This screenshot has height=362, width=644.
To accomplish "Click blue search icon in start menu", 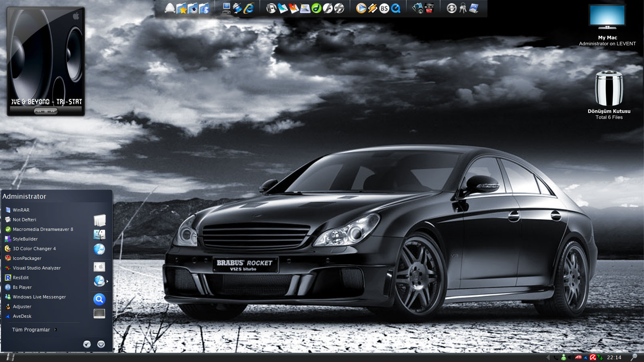I will tap(99, 299).
